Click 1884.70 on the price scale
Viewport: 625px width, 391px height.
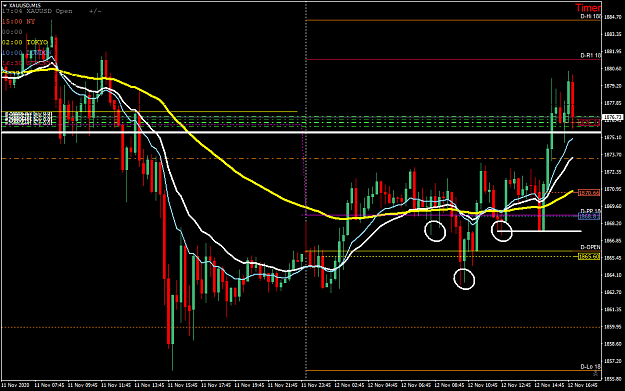pyautogui.click(x=613, y=17)
